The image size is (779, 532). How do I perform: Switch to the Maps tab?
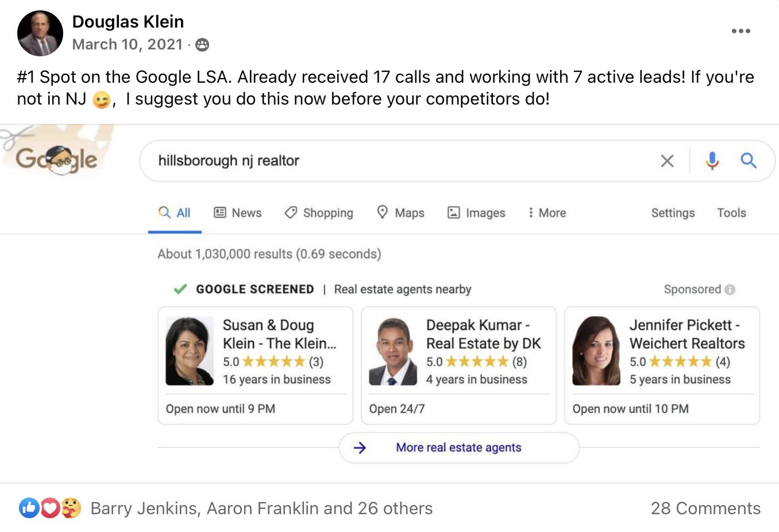[x=400, y=213]
